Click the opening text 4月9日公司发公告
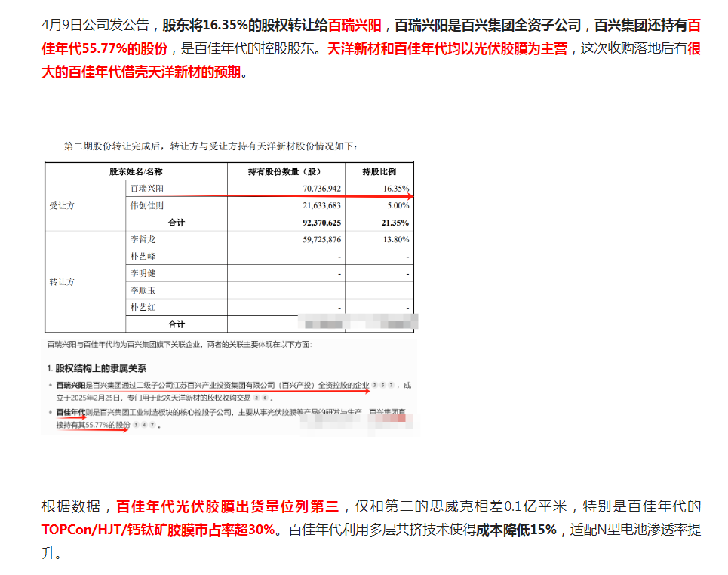 [x=96, y=25]
